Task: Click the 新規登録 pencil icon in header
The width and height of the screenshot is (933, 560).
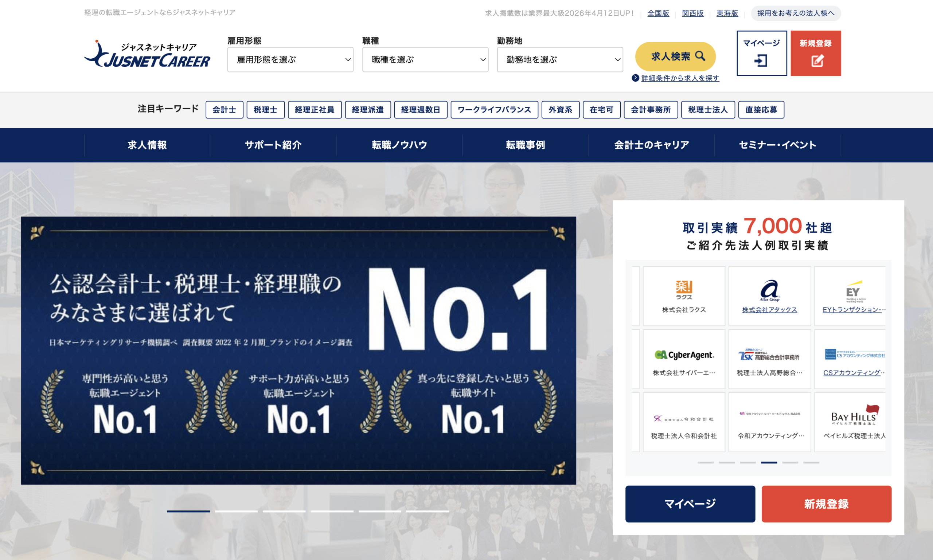Action: coord(817,61)
